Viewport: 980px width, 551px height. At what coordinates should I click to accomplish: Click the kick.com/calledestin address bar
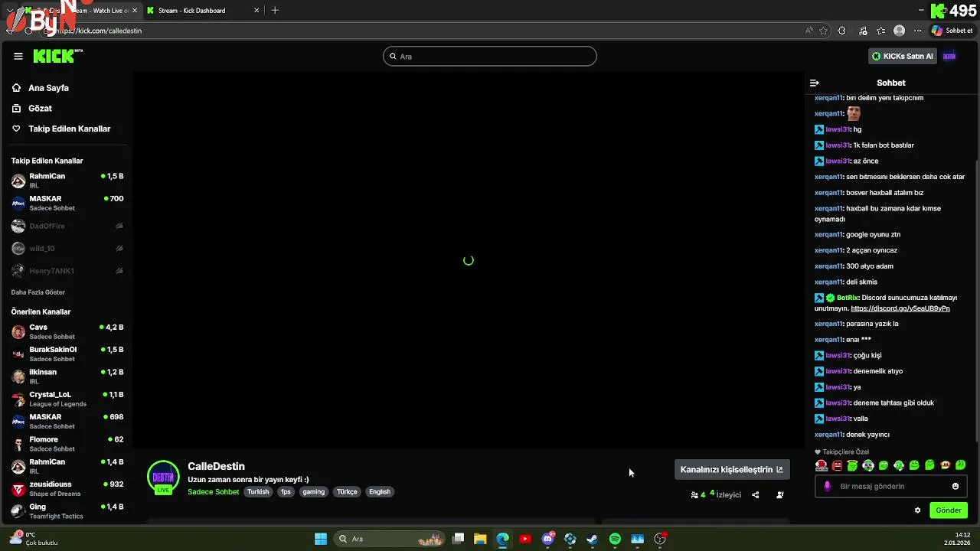click(x=429, y=31)
